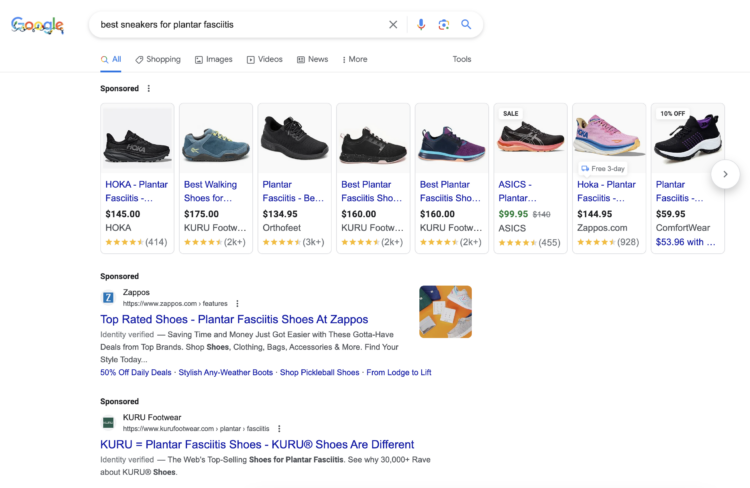Open three-dot menu beside Zappos URL

click(237, 303)
